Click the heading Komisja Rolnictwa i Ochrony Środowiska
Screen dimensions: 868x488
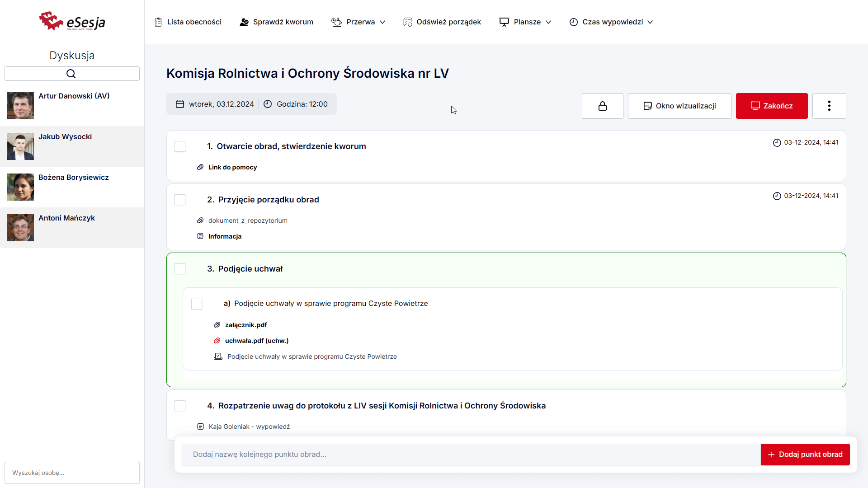click(x=307, y=73)
